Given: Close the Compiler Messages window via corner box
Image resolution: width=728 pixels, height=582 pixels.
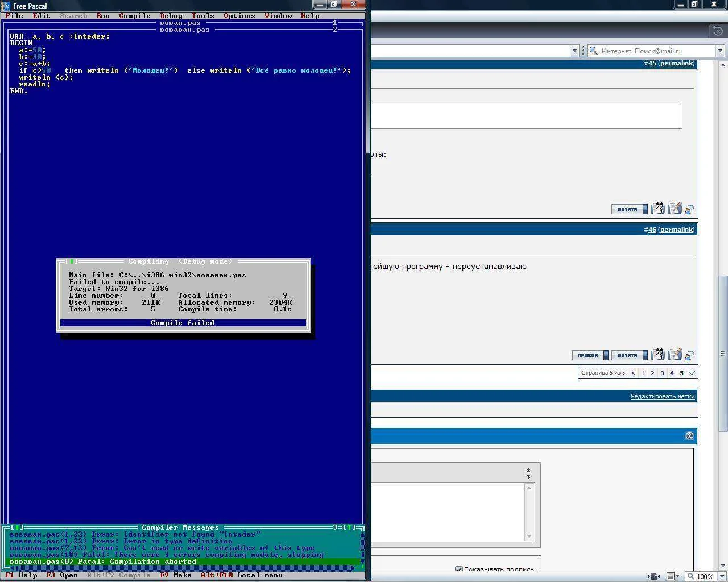Looking at the screenshot, I should click(x=16, y=527).
